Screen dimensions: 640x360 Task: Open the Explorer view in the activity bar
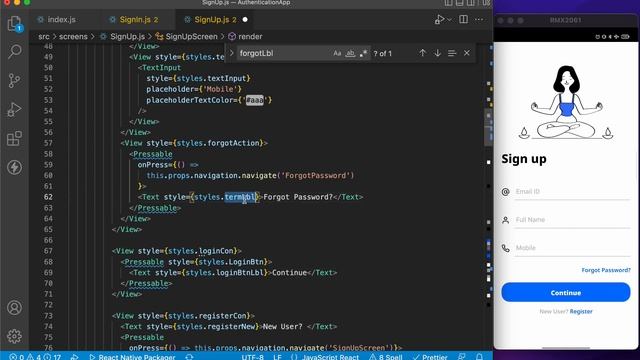[x=14, y=23]
